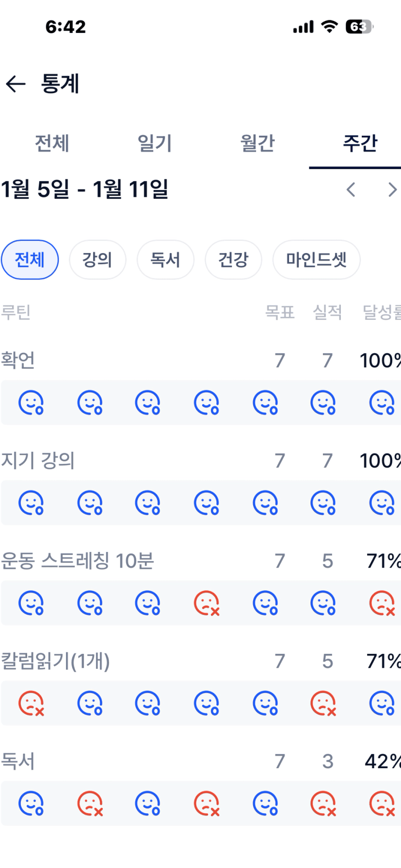Select the 전체 category filter chip

tap(30, 260)
